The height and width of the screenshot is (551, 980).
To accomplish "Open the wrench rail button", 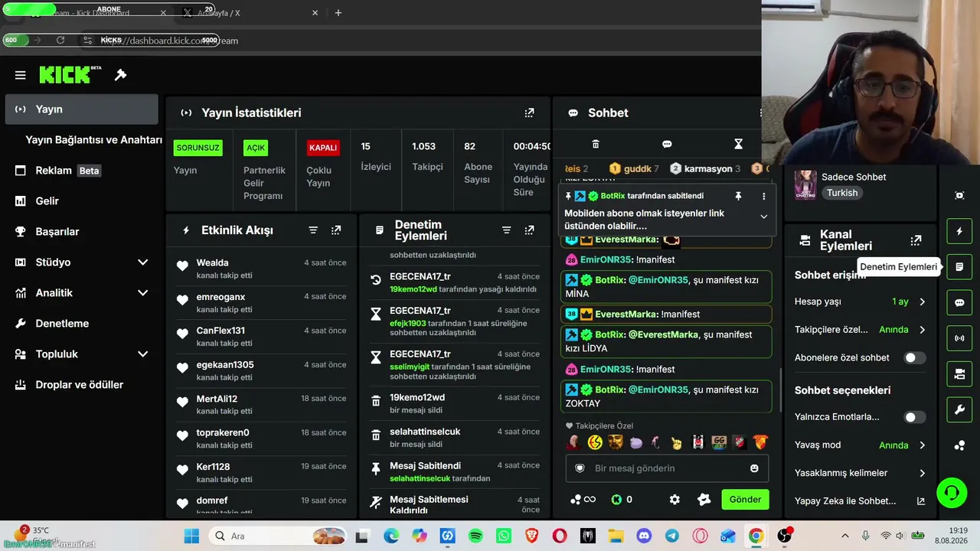I will [x=959, y=410].
